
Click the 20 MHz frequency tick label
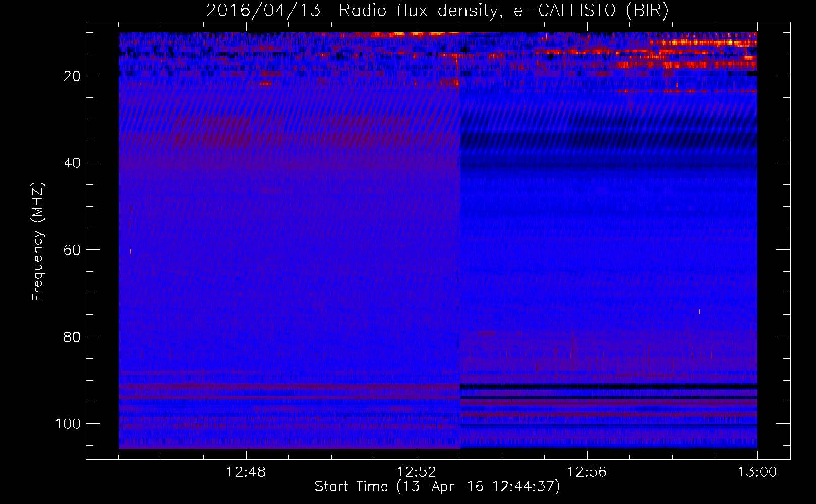pos(73,76)
